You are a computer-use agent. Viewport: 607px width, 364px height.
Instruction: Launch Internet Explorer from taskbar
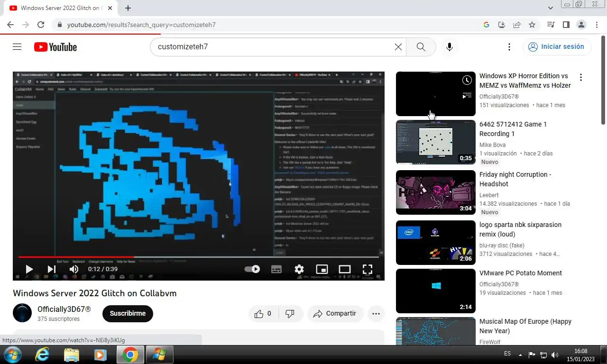pos(42,355)
